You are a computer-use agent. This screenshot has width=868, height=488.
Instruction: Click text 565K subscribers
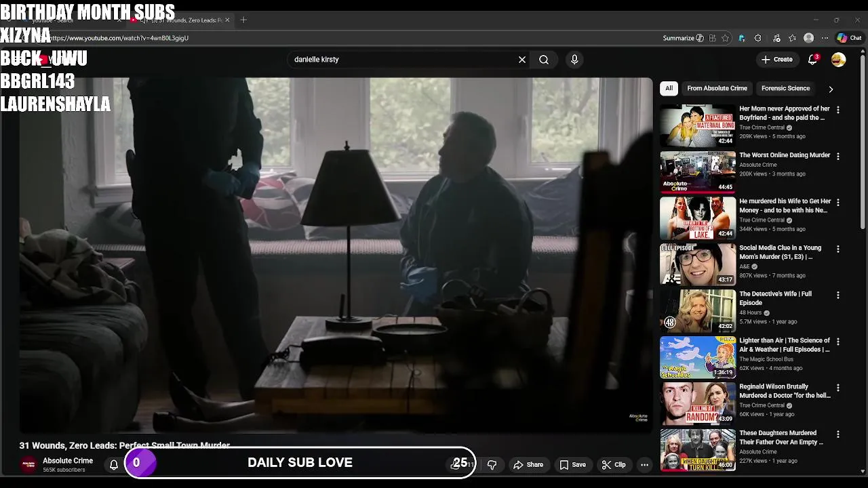point(64,470)
